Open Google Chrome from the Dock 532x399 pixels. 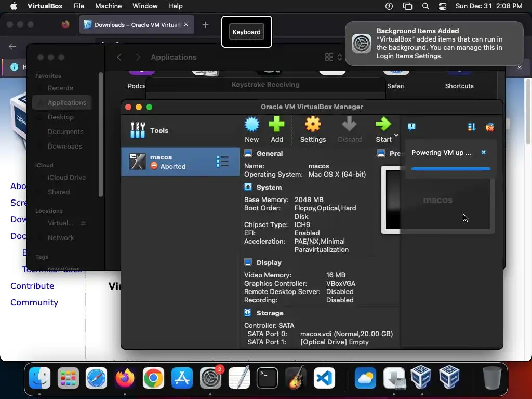[153, 378]
